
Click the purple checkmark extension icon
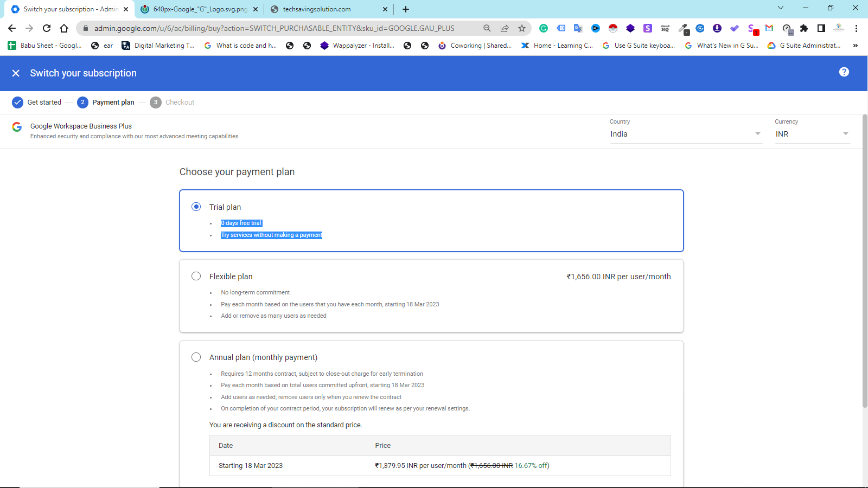(735, 28)
